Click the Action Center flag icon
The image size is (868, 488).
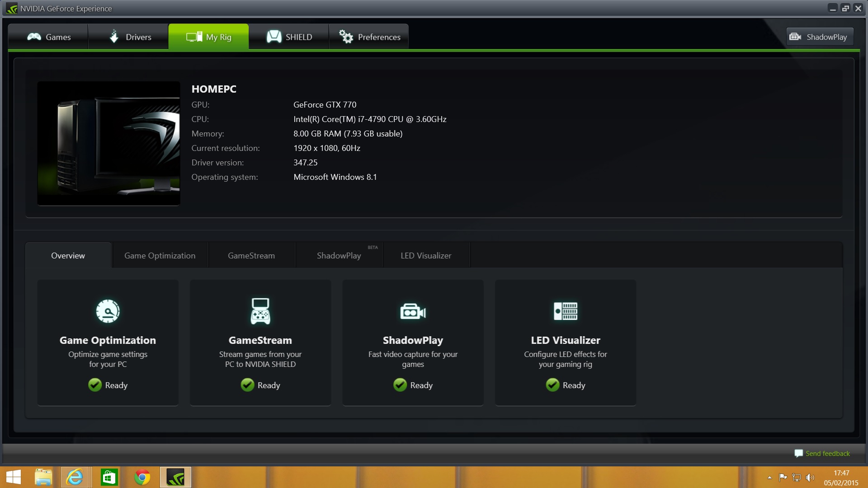tap(783, 477)
